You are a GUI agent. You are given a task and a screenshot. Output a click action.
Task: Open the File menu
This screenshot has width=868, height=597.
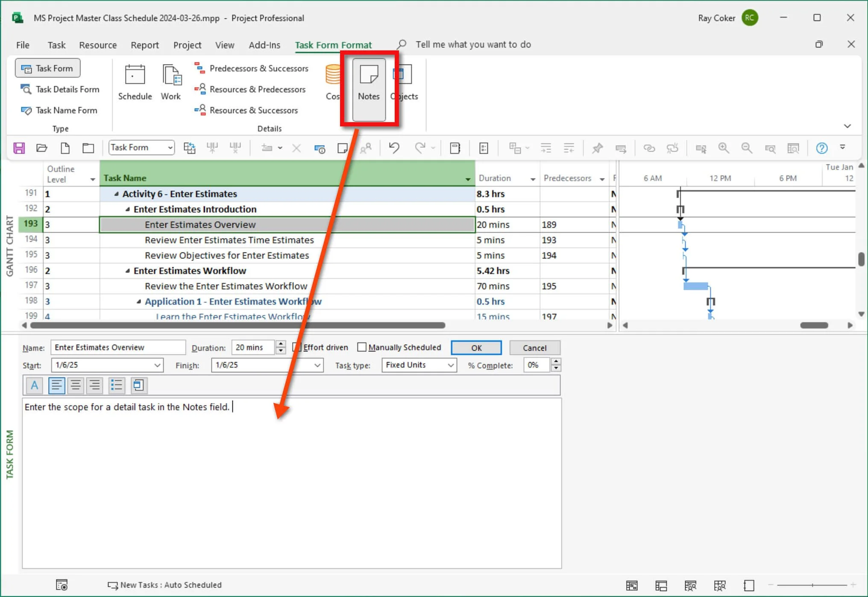[x=23, y=45]
